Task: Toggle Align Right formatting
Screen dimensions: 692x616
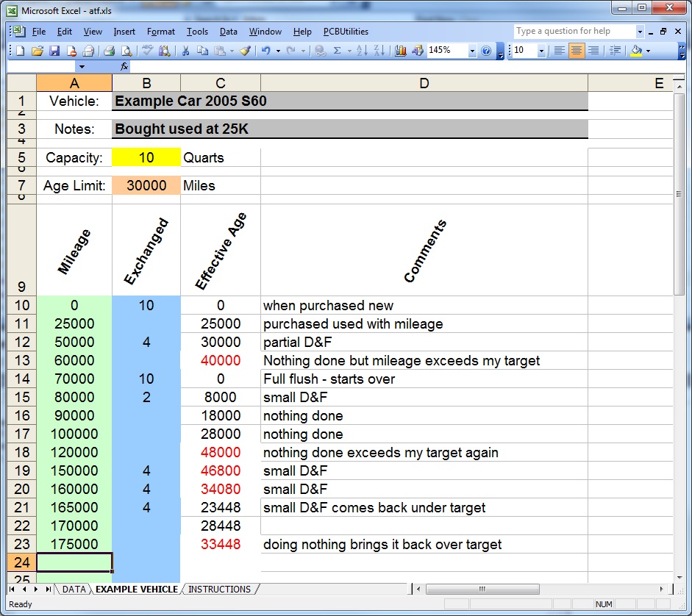Action: coord(593,51)
